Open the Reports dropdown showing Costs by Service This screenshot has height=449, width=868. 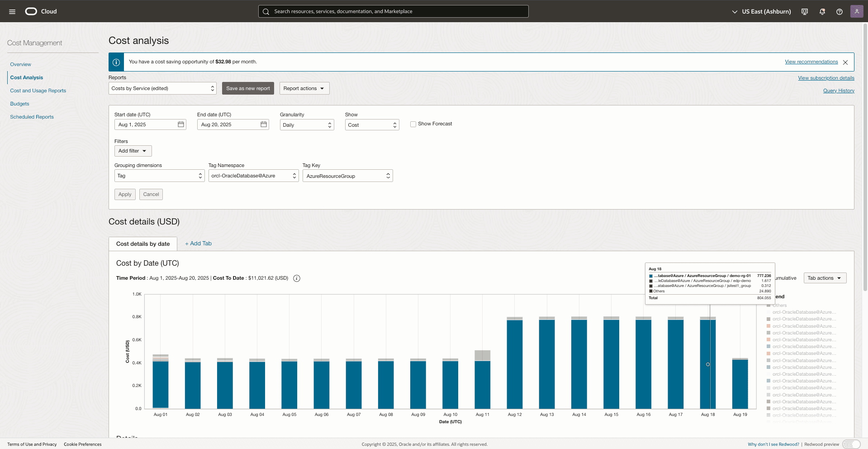(163, 88)
